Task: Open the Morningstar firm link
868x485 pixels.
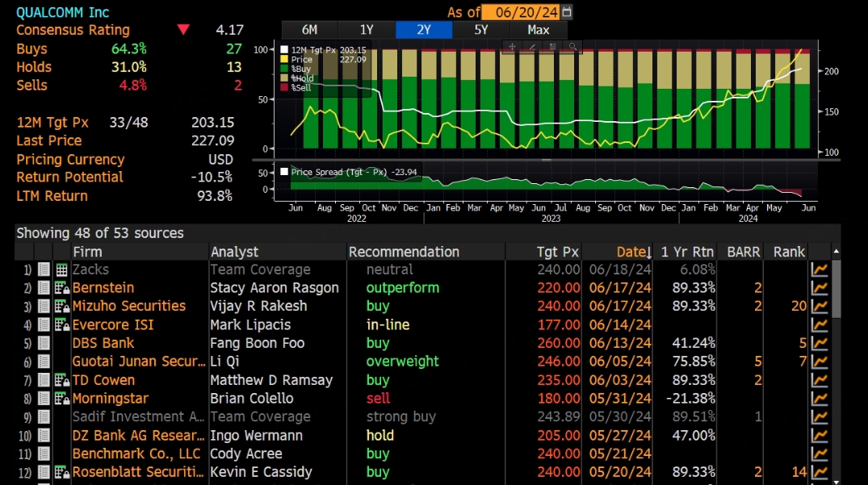Action: (110, 399)
